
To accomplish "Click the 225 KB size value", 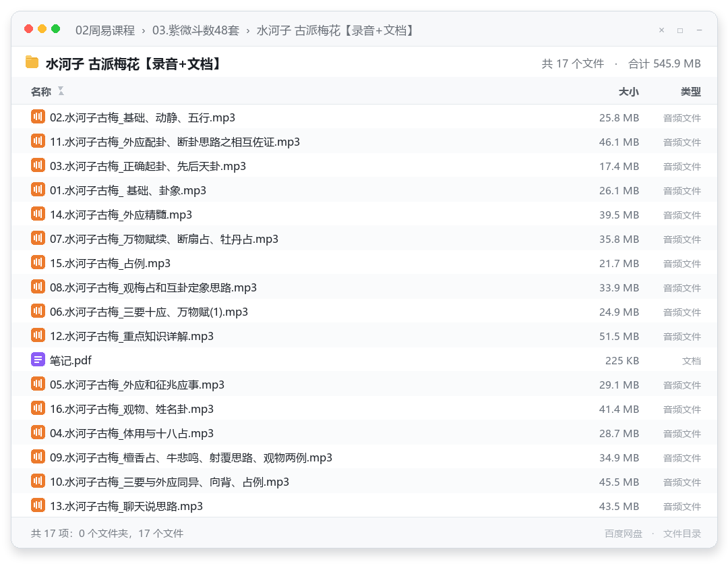I will tap(622, 360).
